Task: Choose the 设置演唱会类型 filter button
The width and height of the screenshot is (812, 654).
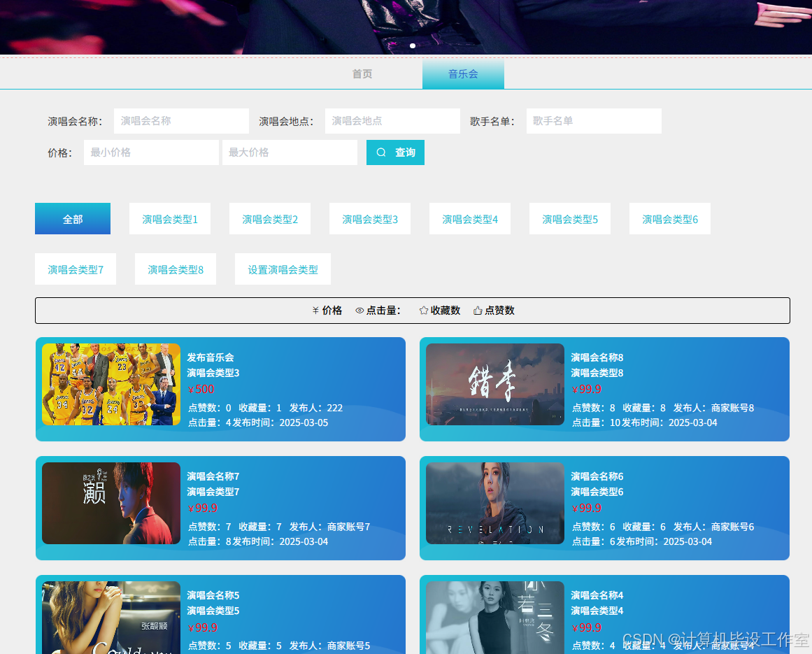Action: (283, 269)
